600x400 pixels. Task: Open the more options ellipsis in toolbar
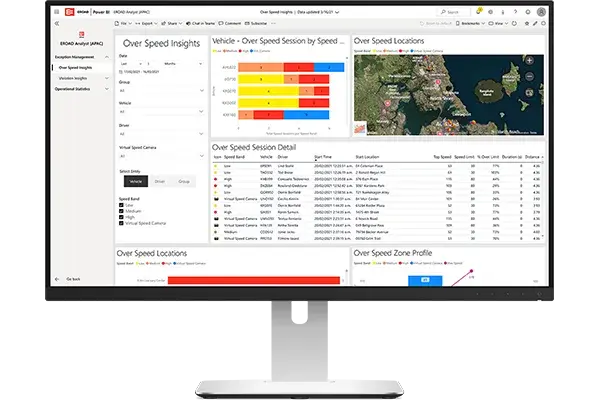coord(273,23)
